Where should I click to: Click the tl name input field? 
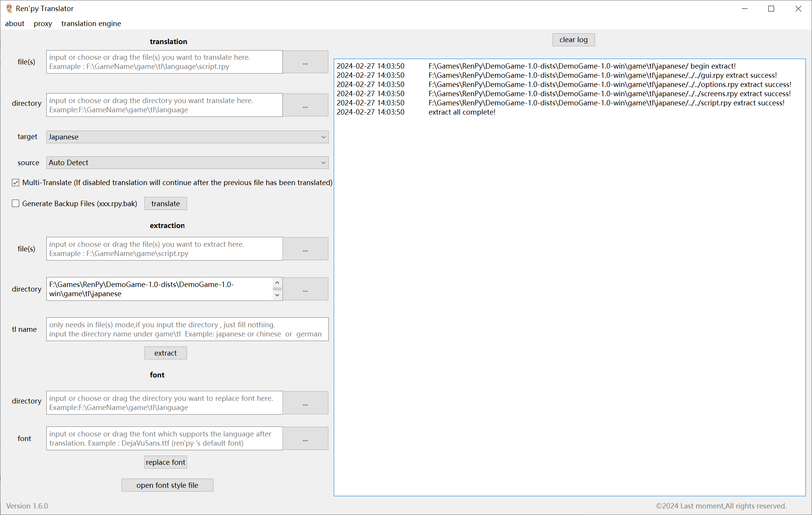pos(187,329)
